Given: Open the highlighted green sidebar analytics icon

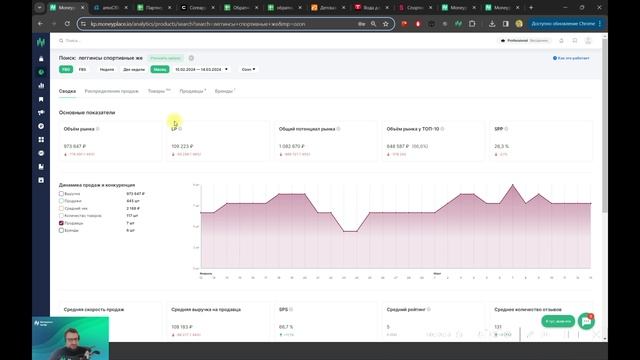Looking at the screenshot, I should (x=41, y=72).
